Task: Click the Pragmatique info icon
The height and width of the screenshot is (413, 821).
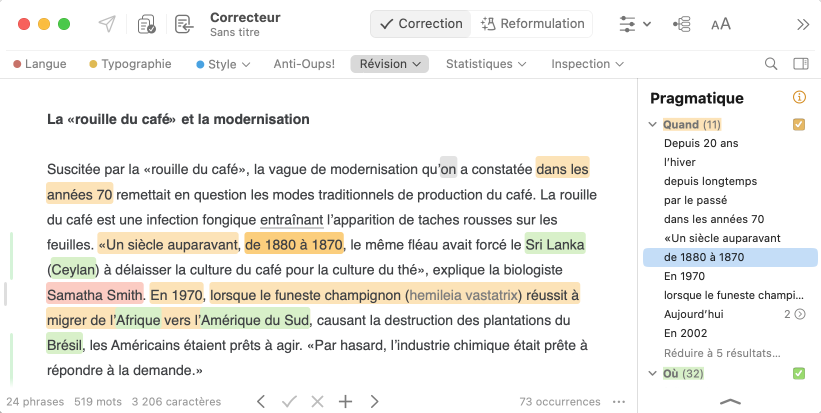Action: (799, 98)
